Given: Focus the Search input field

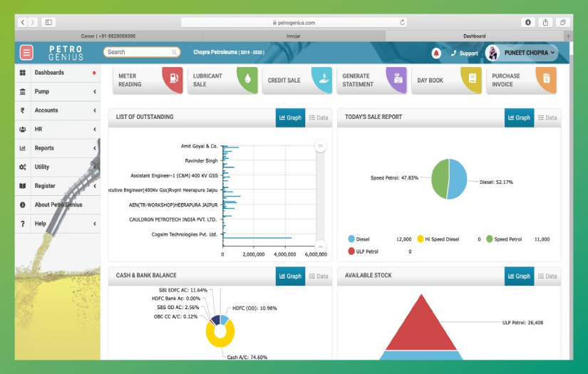Looking at the screenshot, I should click(x=142, y=52).
